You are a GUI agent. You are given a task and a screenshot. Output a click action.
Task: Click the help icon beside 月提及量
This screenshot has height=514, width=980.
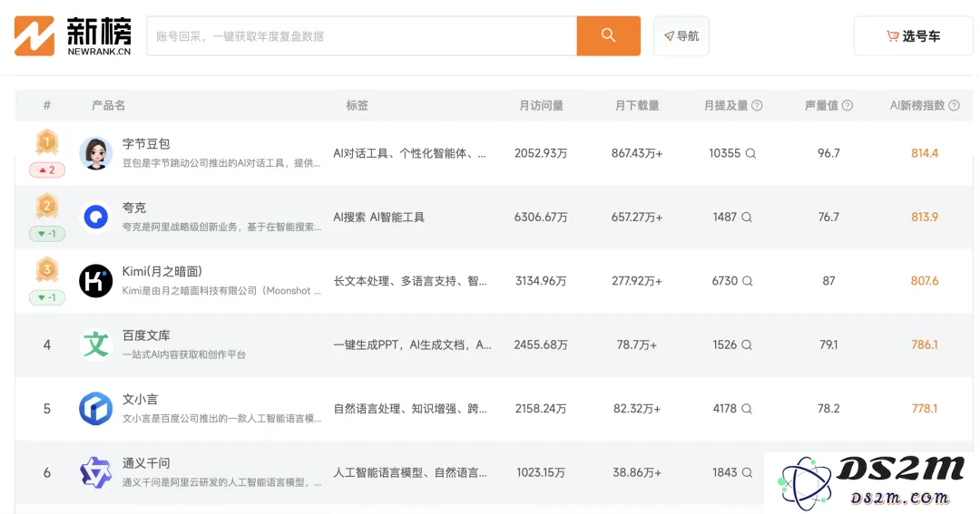757,105
